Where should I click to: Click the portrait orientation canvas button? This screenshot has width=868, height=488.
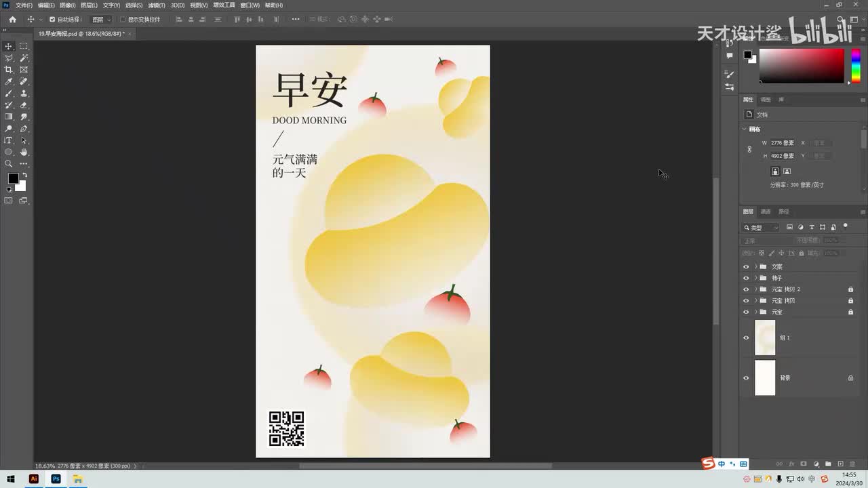coord(776,171)
